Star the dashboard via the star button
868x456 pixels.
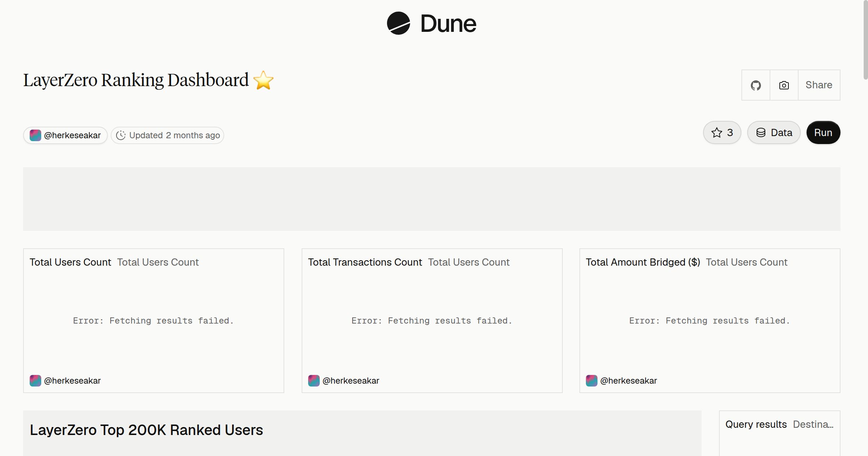pos(722,132)
